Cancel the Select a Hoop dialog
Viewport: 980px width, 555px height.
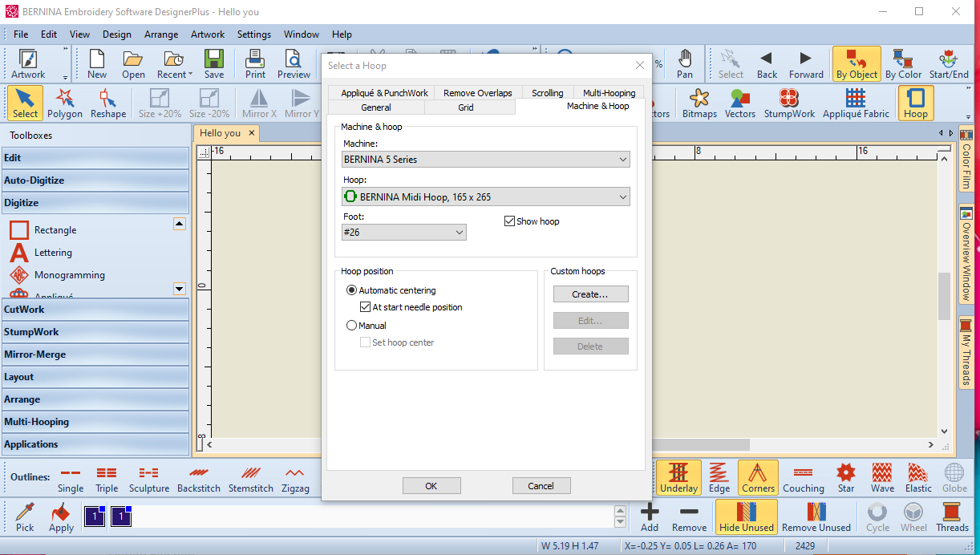(541, 485)
